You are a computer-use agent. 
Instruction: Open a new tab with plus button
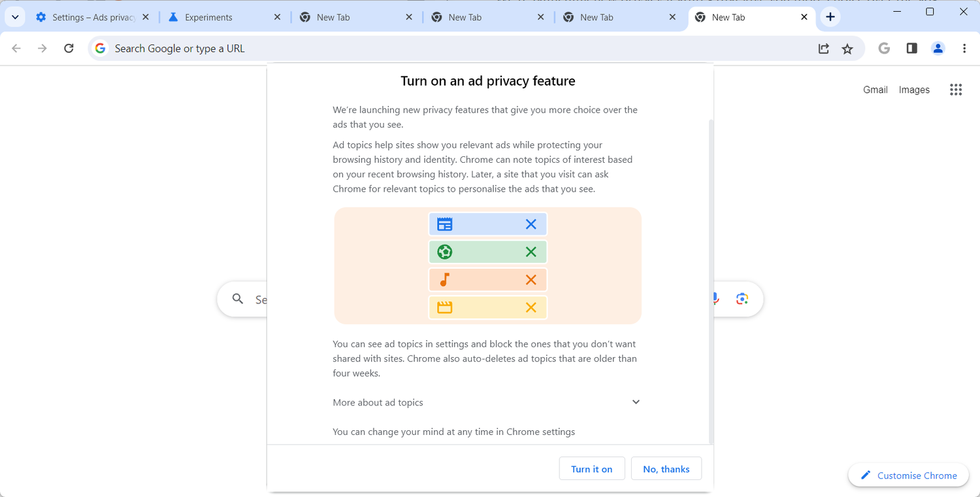pos(830,17)
